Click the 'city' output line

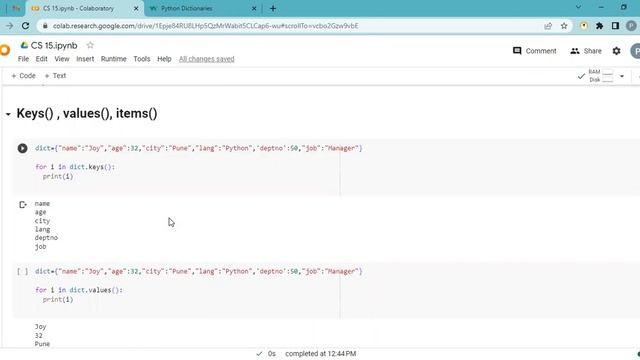tap(42, 221)
